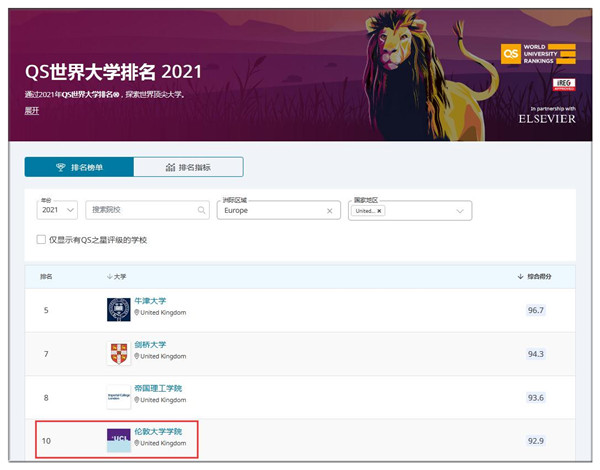The image size is (600, 470).
Task: Click the UCL logo
Action: (119, 440)
